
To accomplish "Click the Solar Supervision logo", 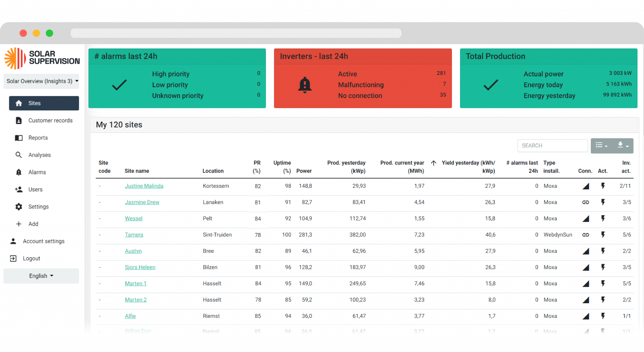I will (x=42, y=59).
